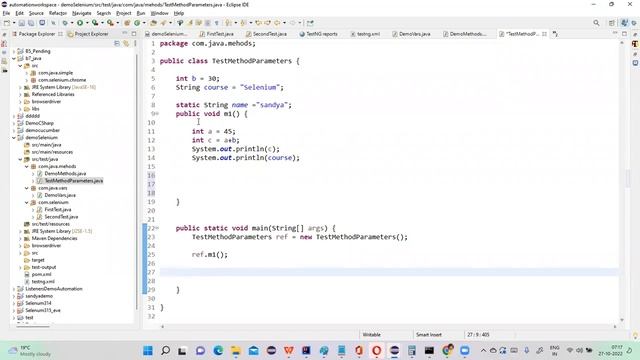Screen dimensions: 640x360
Task: Open Zoom app from taskbar
Action: click(x=464, y=350)
